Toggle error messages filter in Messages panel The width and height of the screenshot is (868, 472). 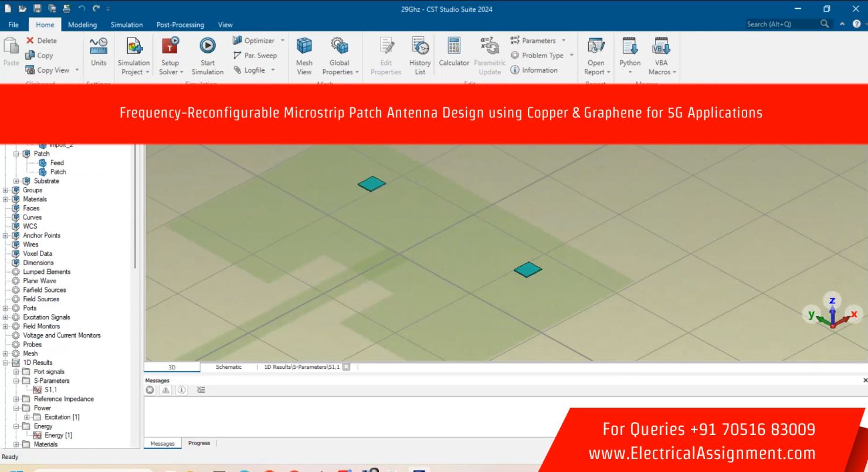[x=150, y=390]
